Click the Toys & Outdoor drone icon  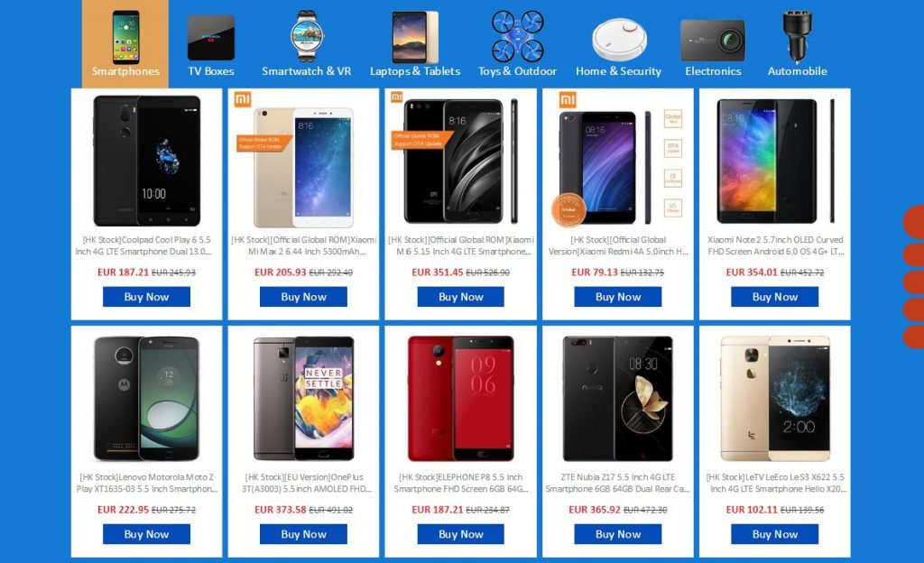pos(517,36)
